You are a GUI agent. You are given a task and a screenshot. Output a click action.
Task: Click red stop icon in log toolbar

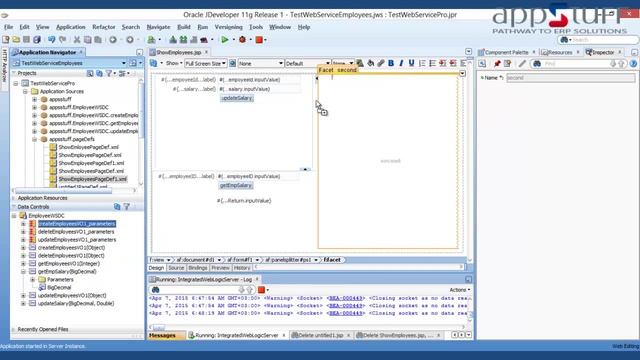[x=261, y=290]
